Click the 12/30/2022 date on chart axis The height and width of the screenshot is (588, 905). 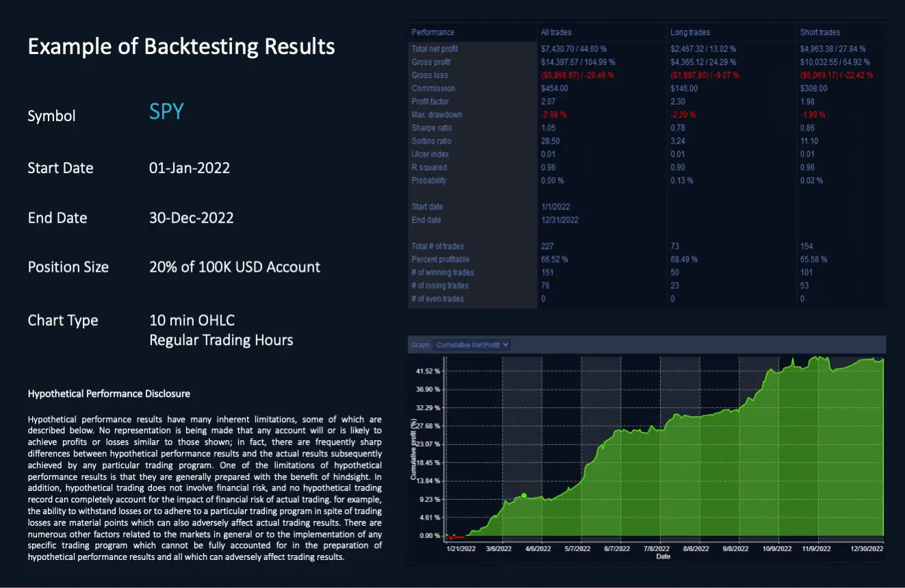click(866, 548)
